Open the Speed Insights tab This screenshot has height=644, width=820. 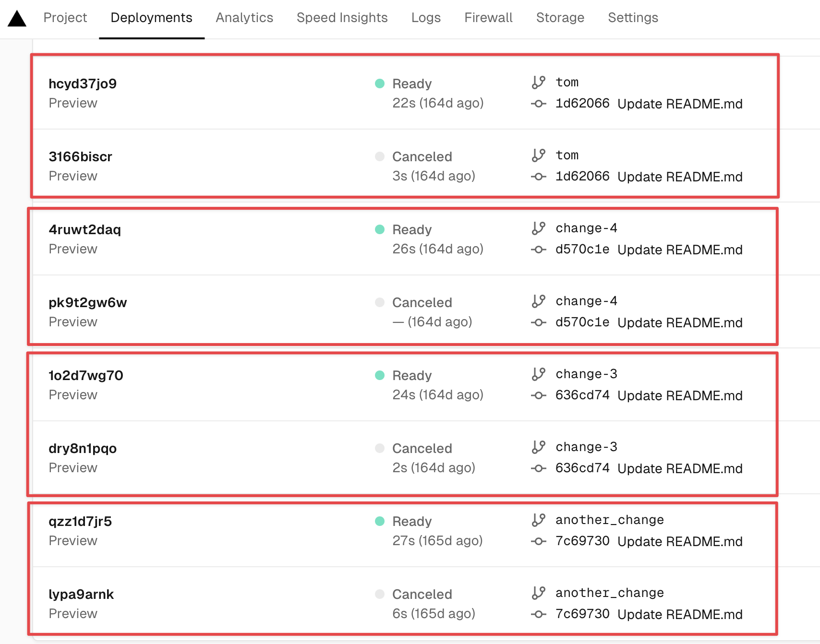pyautogui.click(x=342, y=18)
